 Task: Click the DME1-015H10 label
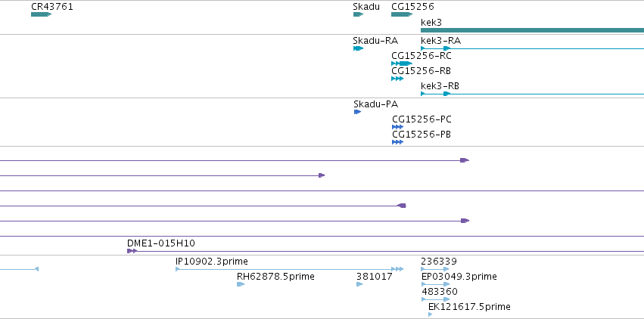pos(161,243)
